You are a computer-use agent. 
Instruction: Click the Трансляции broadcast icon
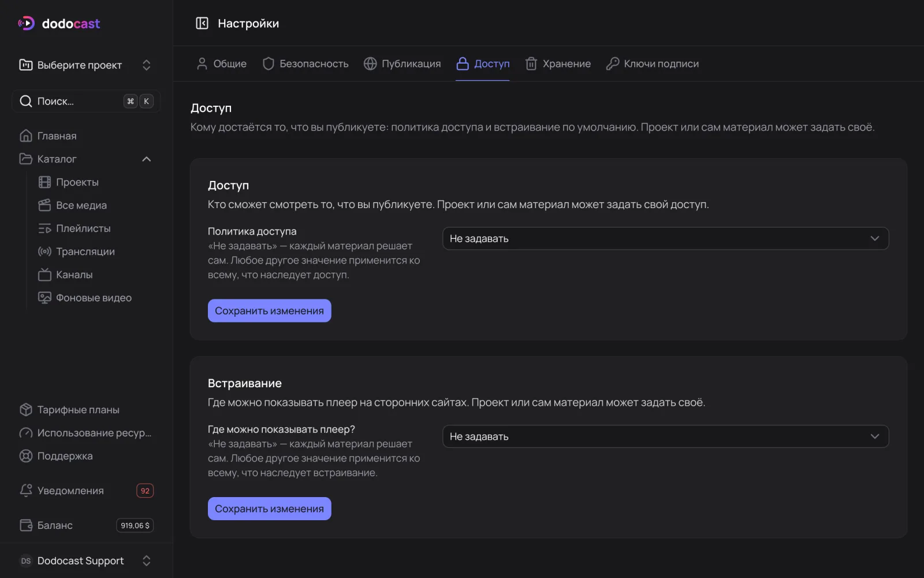coord(44,251)
